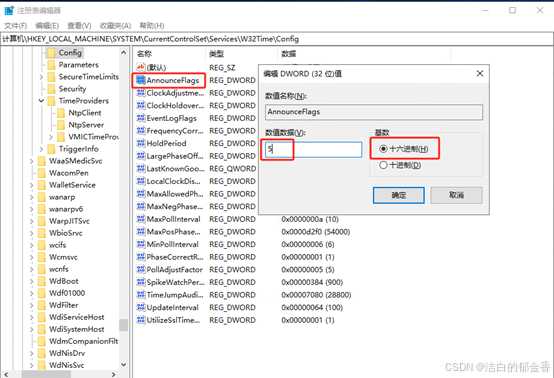Click the registry path address bar
The width and height of the screenshot is (554, 378).
click(277, 39)
